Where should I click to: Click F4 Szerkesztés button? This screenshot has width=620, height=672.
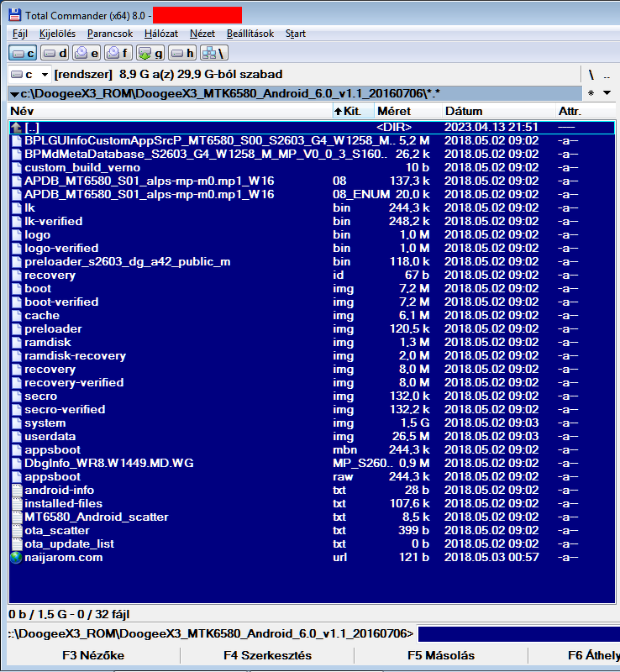(x=267, y=655)
